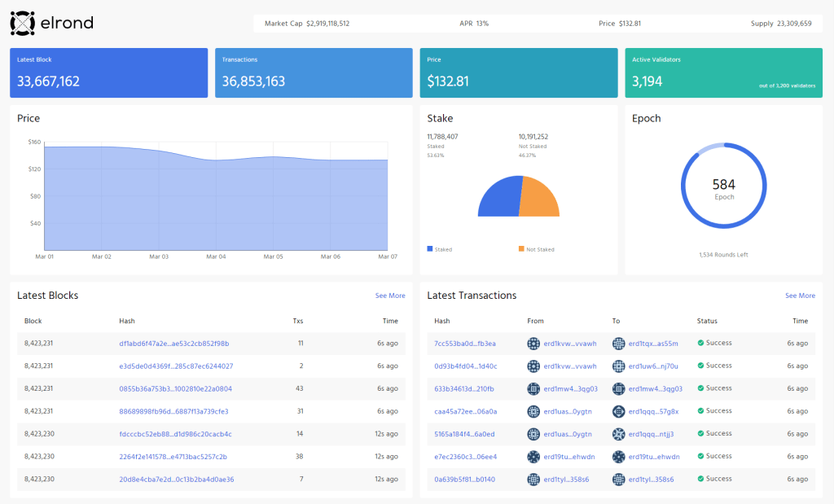Click the orange Not Staked pie slice

tap(540, 201)
